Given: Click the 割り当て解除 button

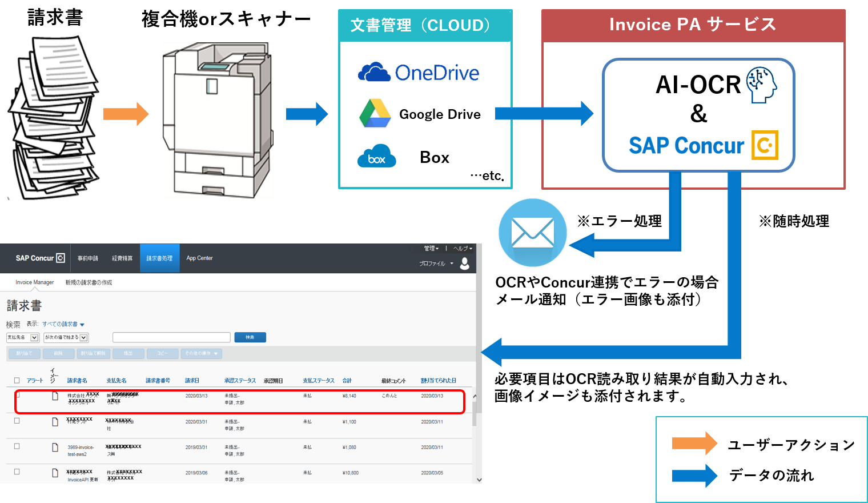Looking at the screenshot, I should [x=94, y=353].
